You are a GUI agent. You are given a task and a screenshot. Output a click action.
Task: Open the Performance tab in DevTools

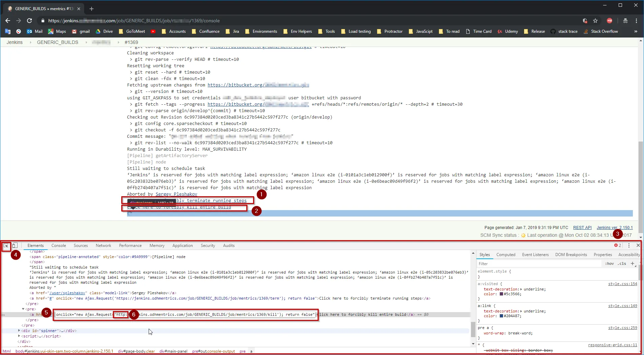point(130,246)
